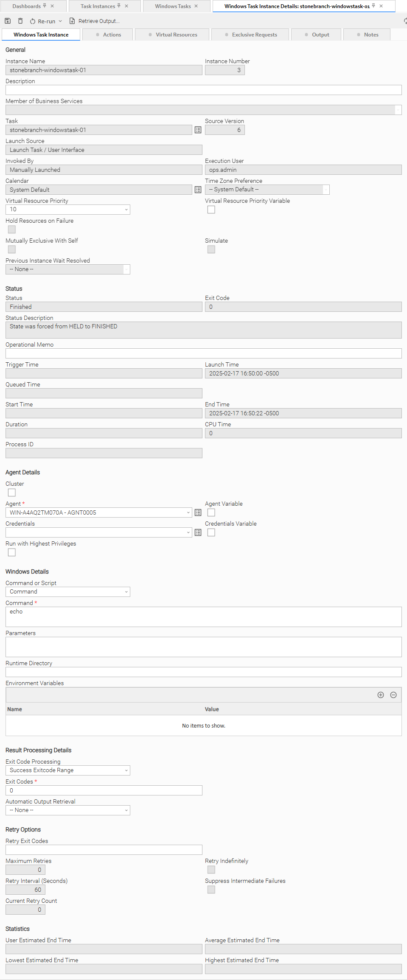Click the Re-run button
Image resolution: width=407 pixels, height=980 pixels.
[x=42, y=21]
